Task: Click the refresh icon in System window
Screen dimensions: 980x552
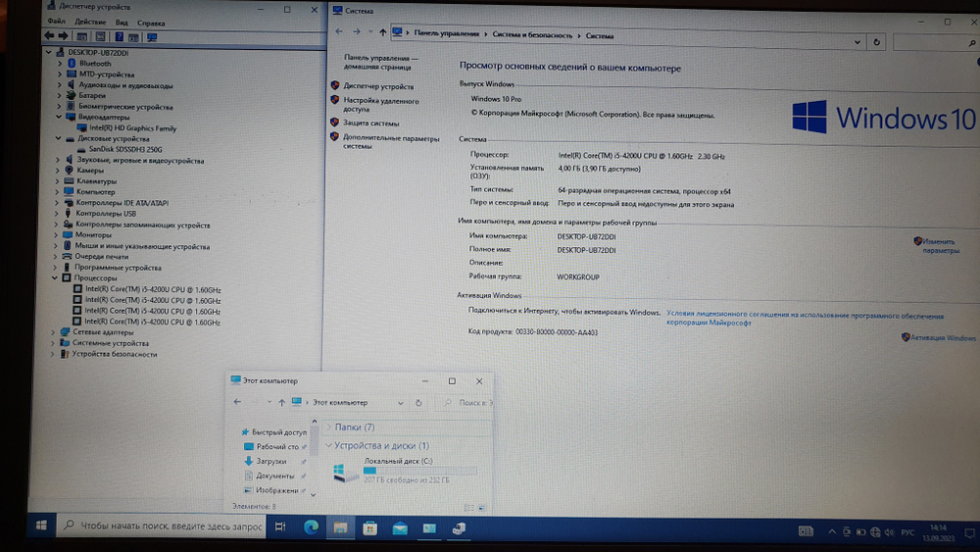Action: (x=876, y=42)
